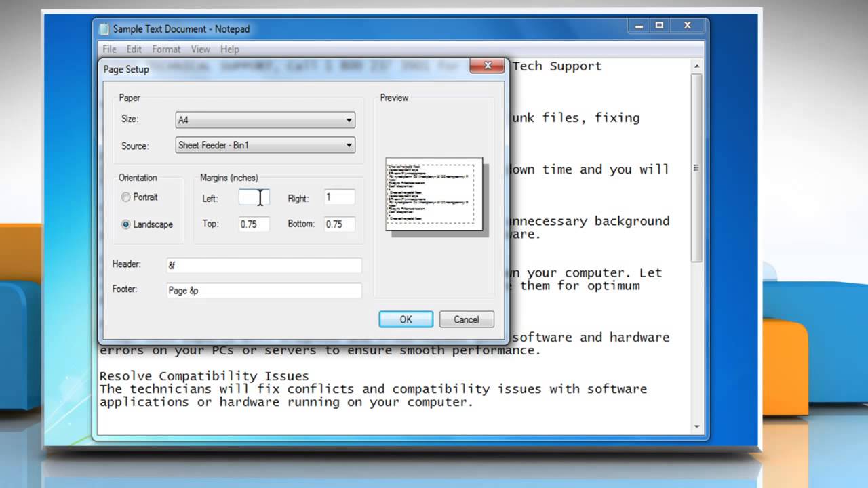Open the Notepad View menu
Image resolution: width=868 pixels, height=488 pixels.
coord(200,49)
